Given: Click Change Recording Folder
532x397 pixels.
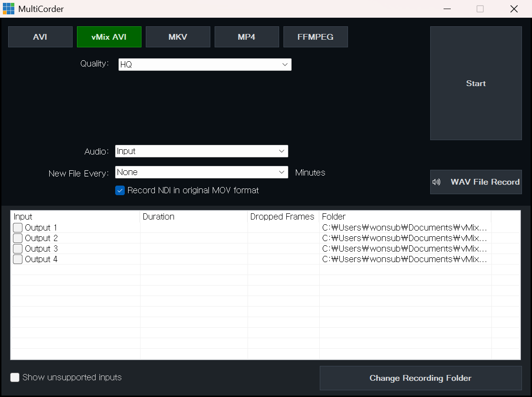Looking at the screenshot, I should [421, 378].
